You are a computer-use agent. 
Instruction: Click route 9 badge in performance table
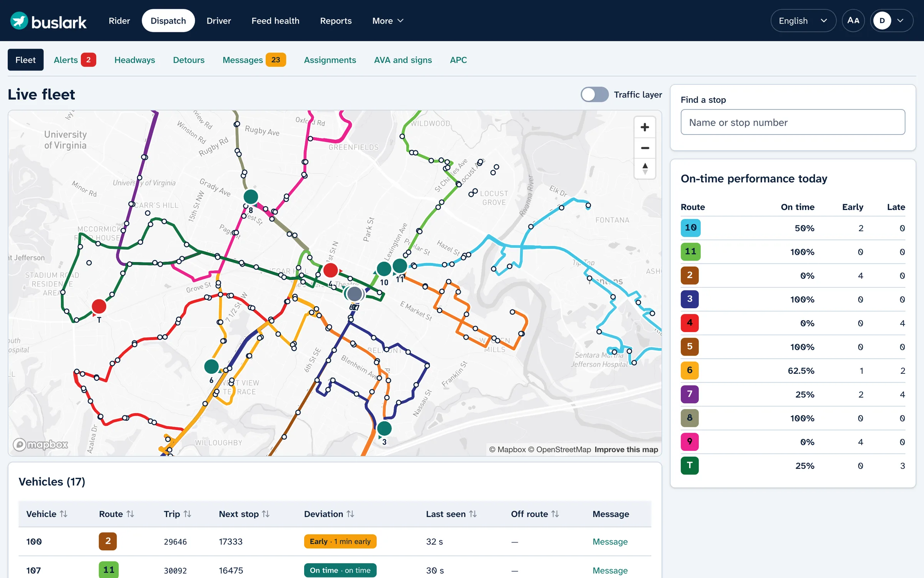690,442
